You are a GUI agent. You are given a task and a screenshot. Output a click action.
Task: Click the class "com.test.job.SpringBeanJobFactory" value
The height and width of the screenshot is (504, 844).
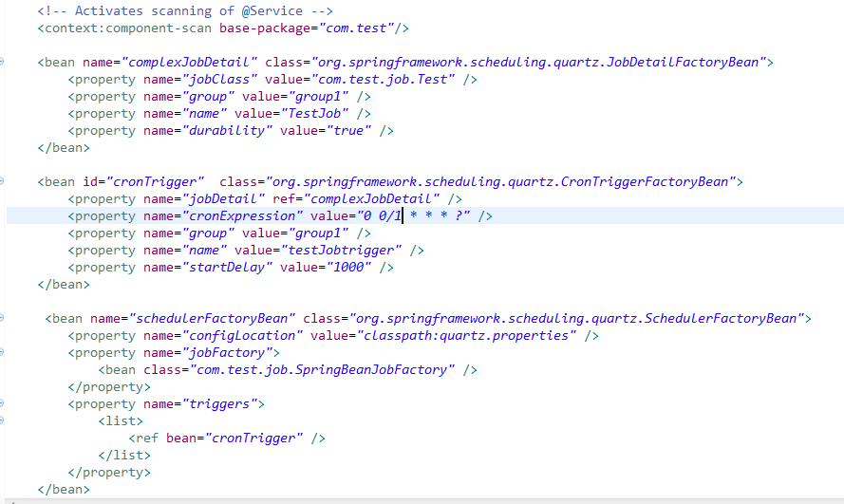[322, 370]
